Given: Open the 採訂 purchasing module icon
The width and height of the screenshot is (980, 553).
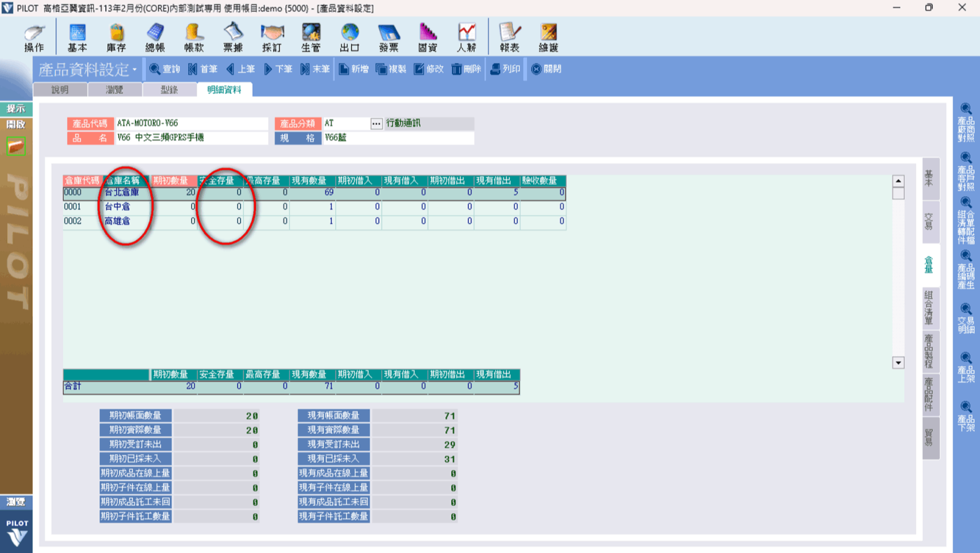Looking at the screenshot, I should [x=271, y=37].
